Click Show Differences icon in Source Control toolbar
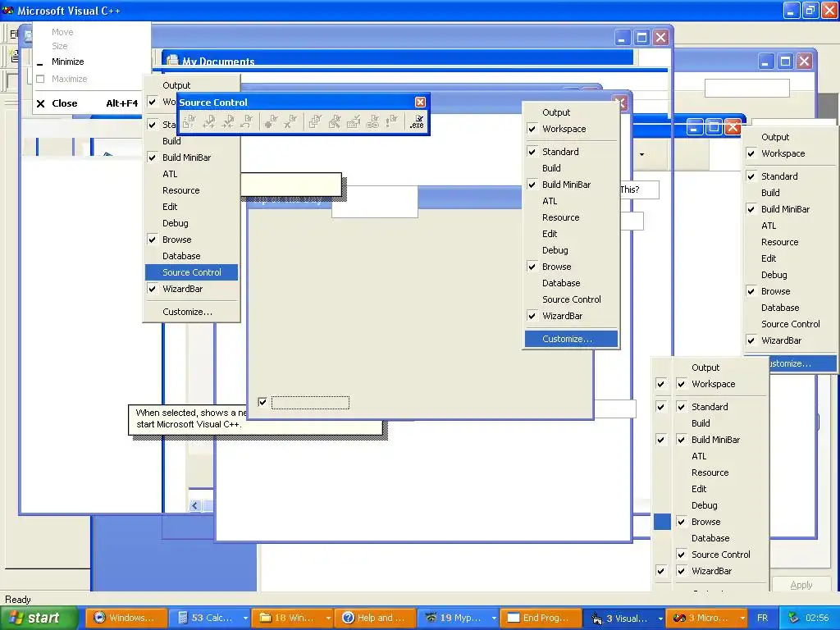840x630 pixels. click(335, 121)
